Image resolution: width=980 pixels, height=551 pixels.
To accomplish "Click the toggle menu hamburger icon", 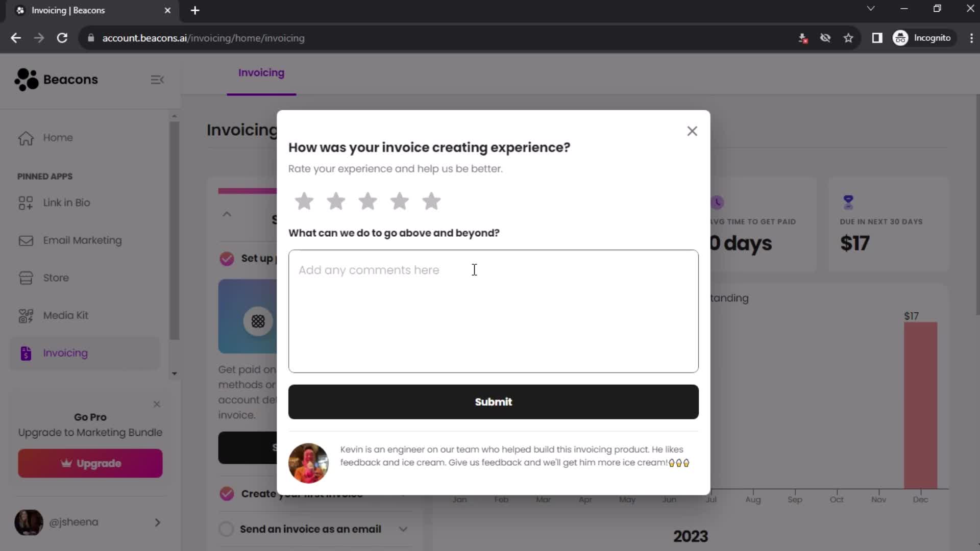I will click(x=157, y=80).
